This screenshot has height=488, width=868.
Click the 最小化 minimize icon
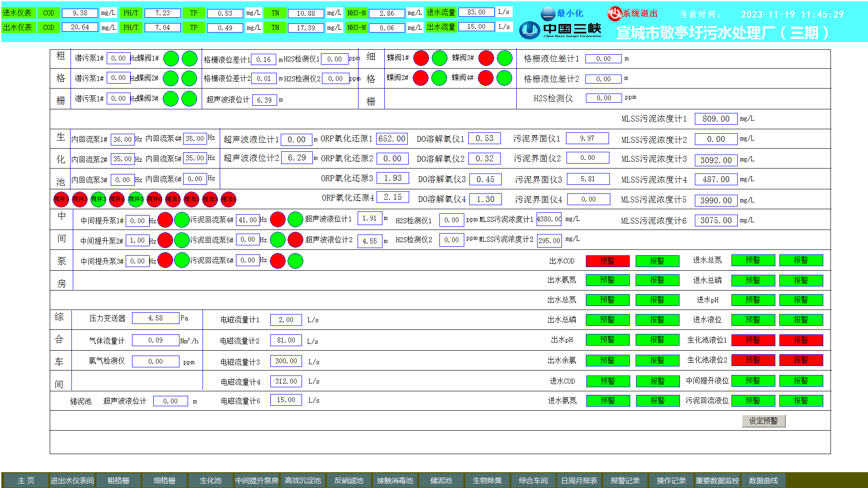tap(548, 14)
